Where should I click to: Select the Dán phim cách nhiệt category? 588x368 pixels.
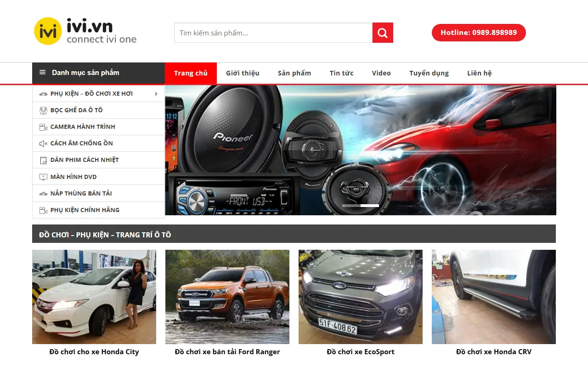(x=98, y=160)
